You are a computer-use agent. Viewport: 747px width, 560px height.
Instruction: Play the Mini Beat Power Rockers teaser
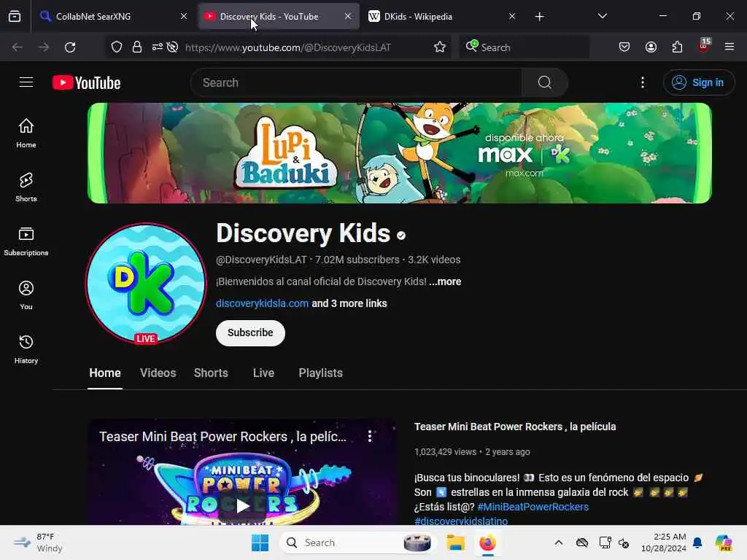point(242,505)
